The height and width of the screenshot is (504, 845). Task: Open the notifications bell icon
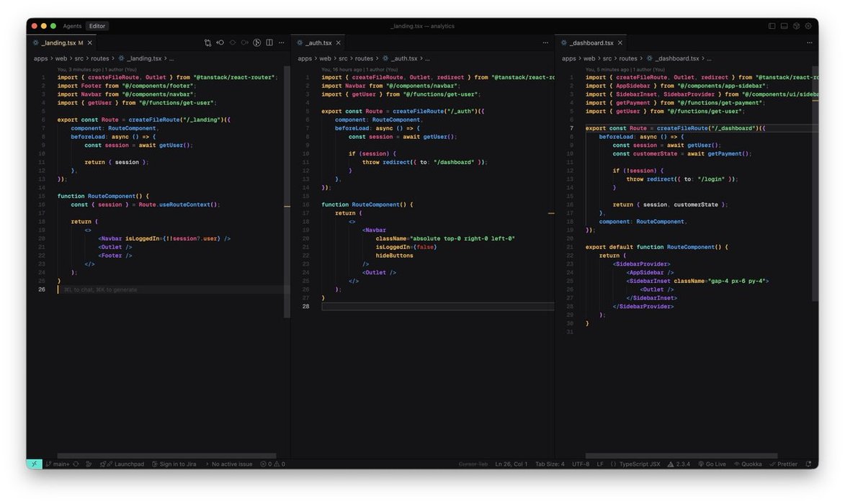click(808, 464)
